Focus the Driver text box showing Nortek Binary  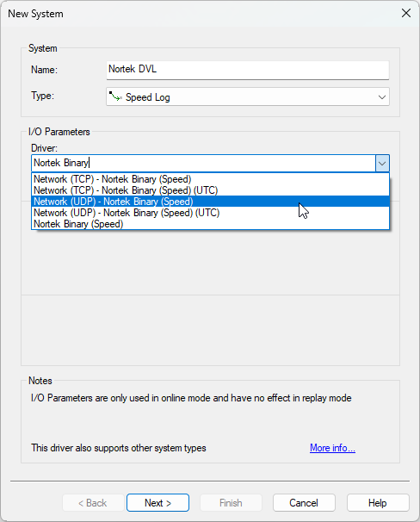(x=204, y=163)
